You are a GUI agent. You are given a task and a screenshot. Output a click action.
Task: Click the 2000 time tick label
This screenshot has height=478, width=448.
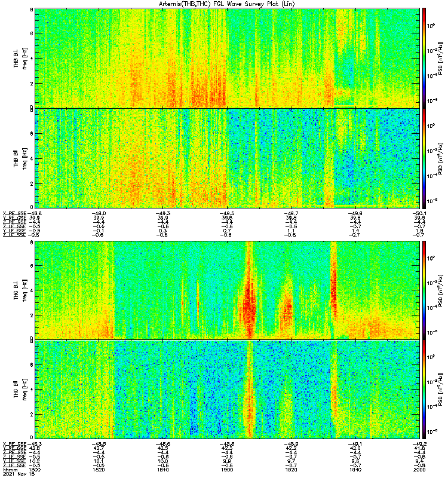click(x=420, y=470)
